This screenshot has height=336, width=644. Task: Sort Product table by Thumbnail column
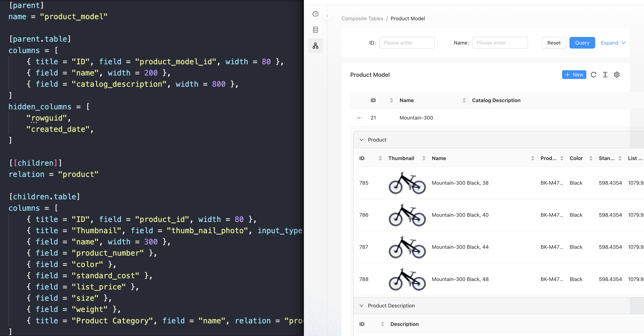click(x=424, y=158)
